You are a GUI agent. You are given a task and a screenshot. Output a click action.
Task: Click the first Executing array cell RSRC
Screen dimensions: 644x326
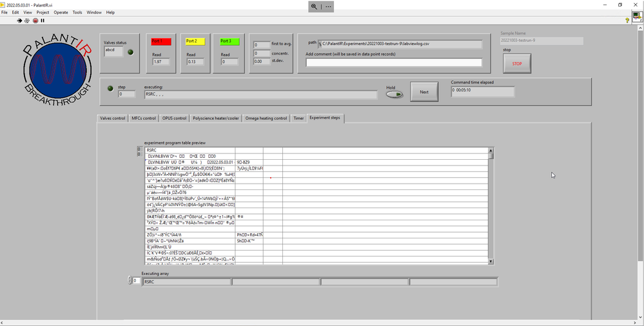[187, 282]
